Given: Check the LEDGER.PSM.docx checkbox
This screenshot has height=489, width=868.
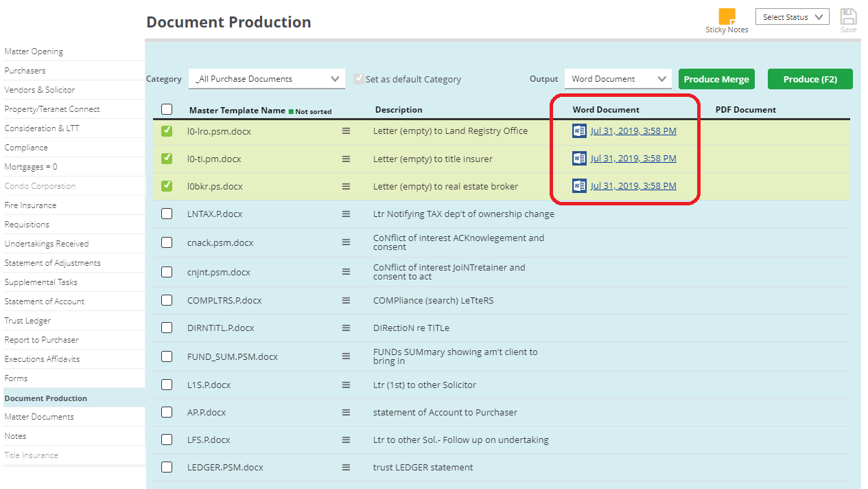Looking at the screenshot, I should (167, 467).
